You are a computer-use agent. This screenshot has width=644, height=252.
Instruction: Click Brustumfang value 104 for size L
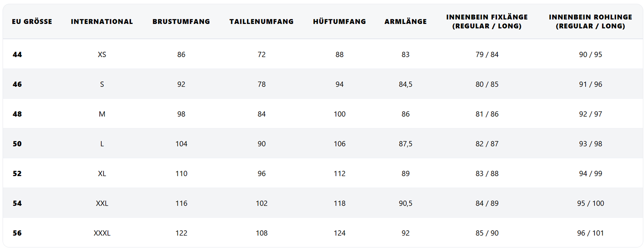pos(181,144)
